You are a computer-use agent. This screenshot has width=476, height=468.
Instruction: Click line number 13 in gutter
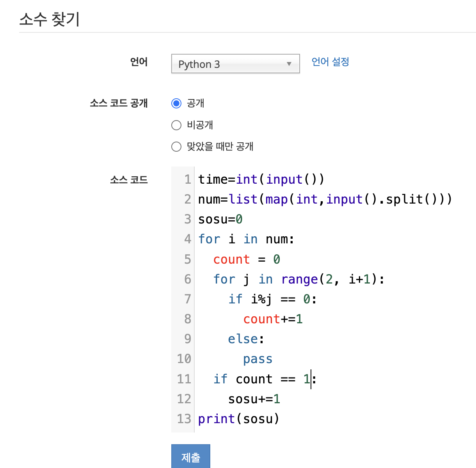tap(184, 419)
